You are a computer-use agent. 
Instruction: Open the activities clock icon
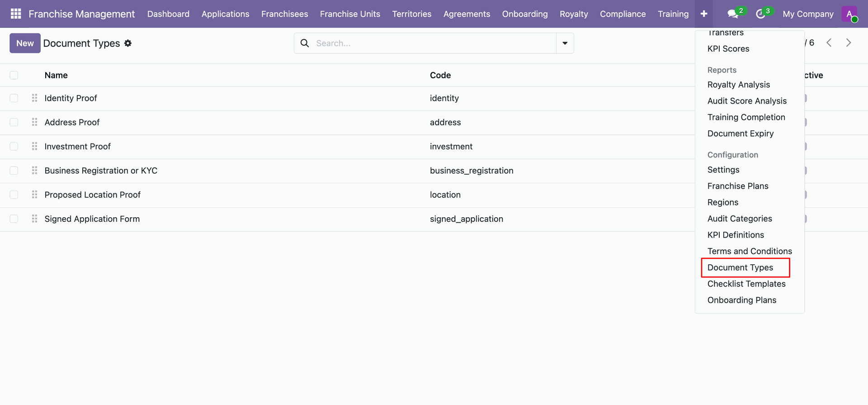pyautogui.click(x=761, y=14)
